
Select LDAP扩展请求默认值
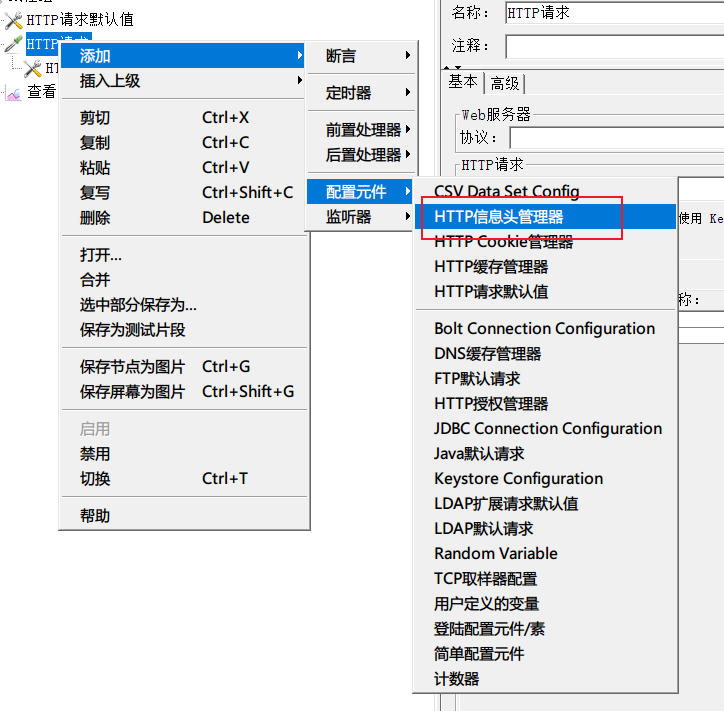point(545,503)
